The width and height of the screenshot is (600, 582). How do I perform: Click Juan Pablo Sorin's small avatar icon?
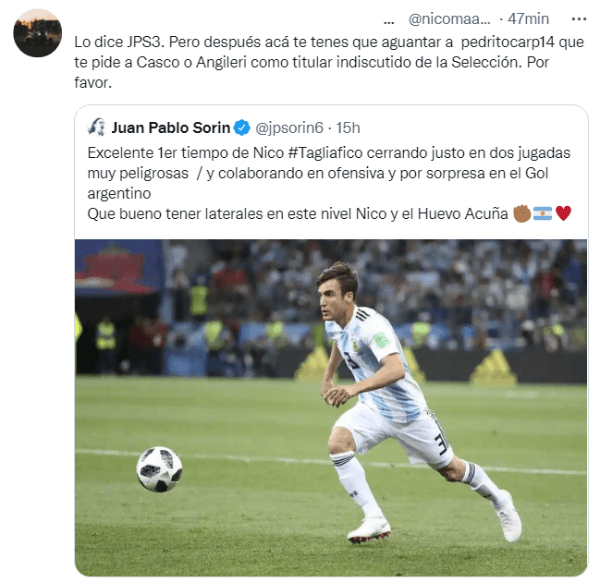point(96,127)
